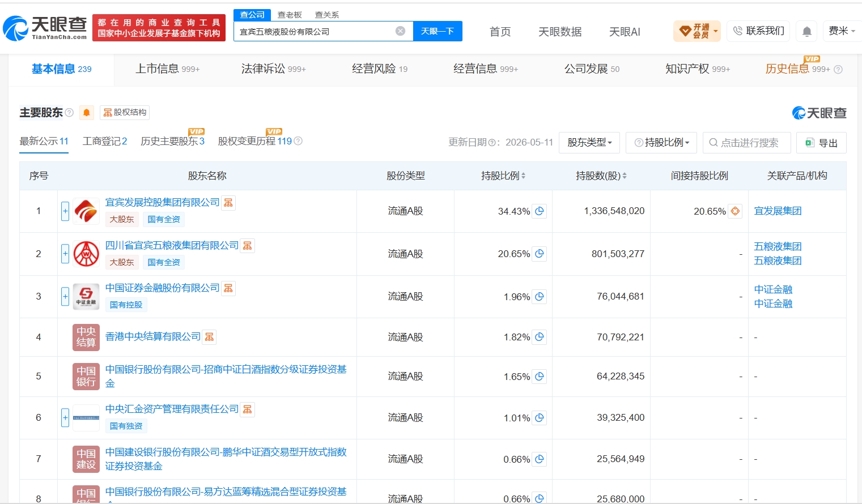This screenshot has height=504, width=862.
Task: Expand row 1 宜宾发展控股集团 with plus
Action: pyautogui.click(x=65, y=211)
